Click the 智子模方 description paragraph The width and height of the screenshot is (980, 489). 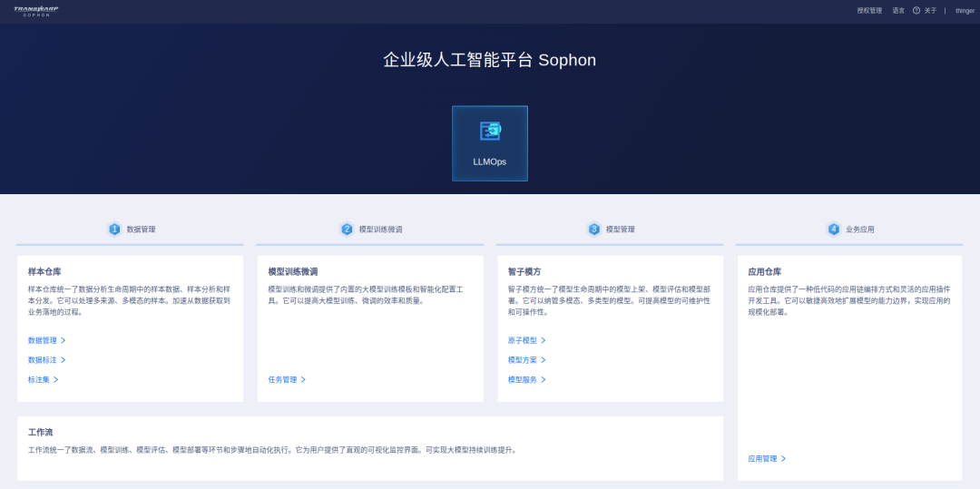coord(610,300)
